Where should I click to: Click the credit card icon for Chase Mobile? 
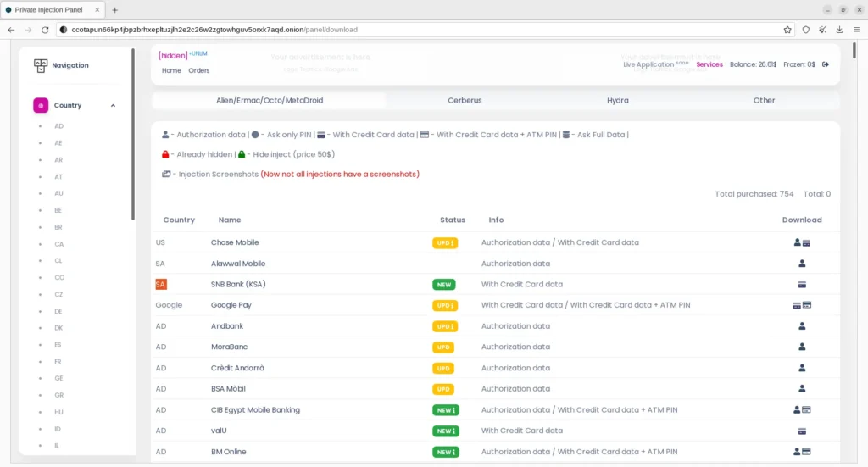[x=807, y=243]
